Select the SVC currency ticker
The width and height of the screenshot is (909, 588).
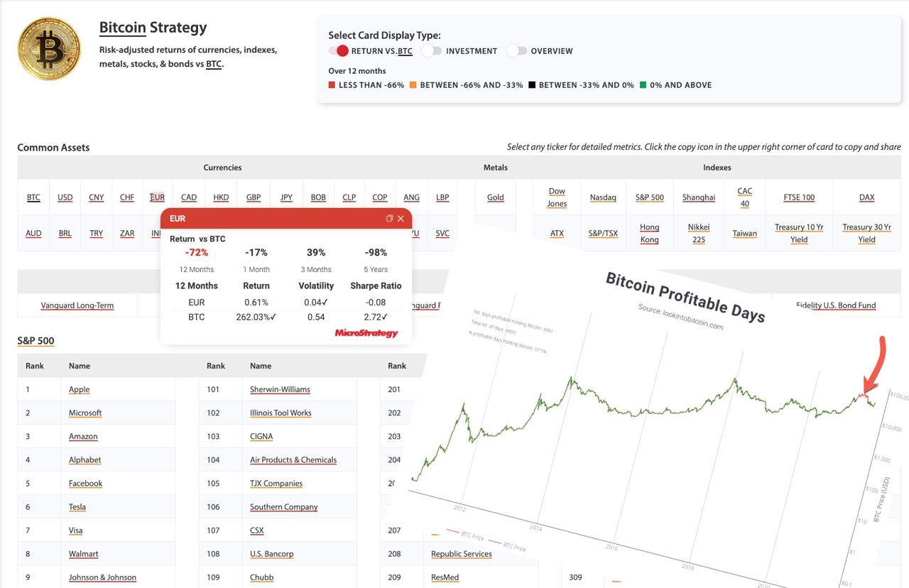(442, 234)
